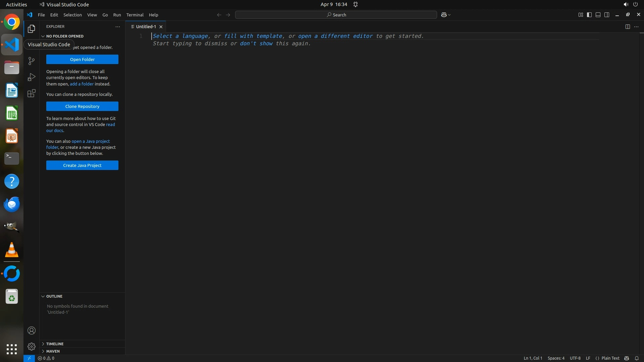Click the Clone Repository button
Image resolution: width=644 pixels, height=362 pixels.
pyautogui.click(x=82, y=106)
